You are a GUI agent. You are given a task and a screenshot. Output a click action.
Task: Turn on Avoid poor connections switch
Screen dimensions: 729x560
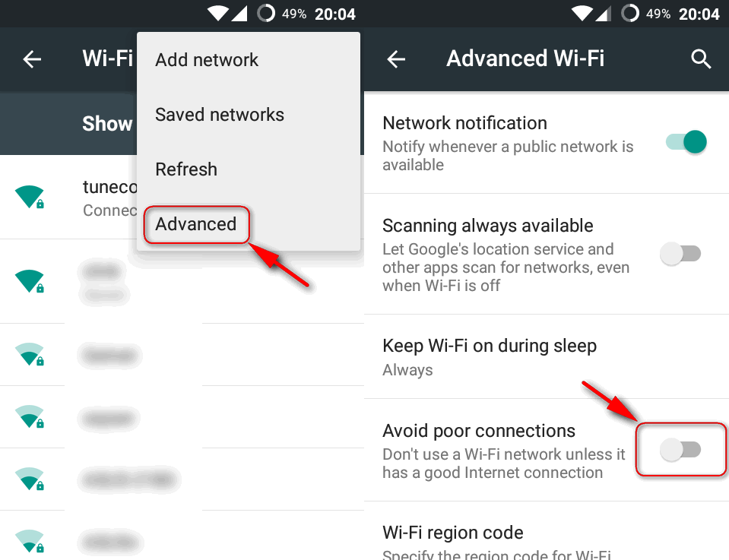click(680, 449)
